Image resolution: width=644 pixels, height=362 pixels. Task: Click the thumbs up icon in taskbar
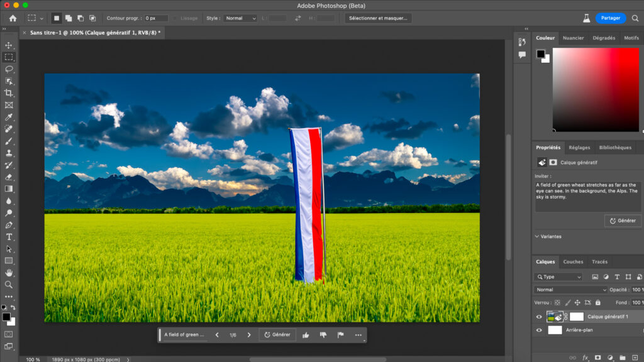[x=306, y=335]
